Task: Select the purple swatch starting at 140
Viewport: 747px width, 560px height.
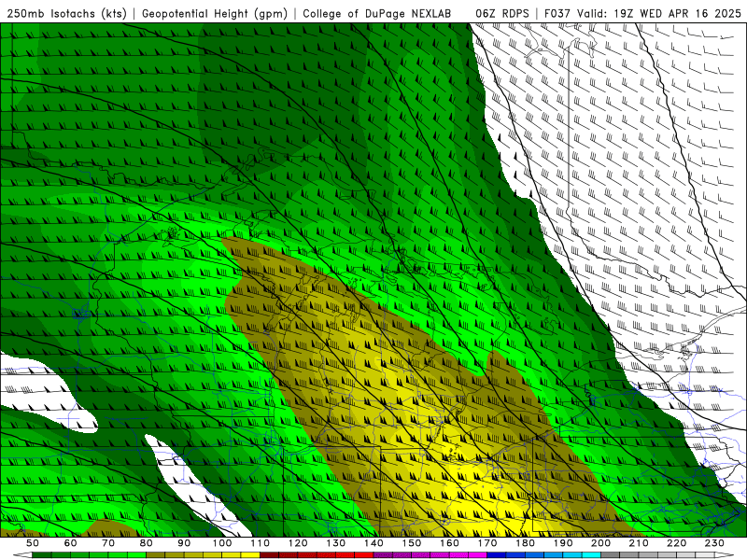Action: pos(383,555)
